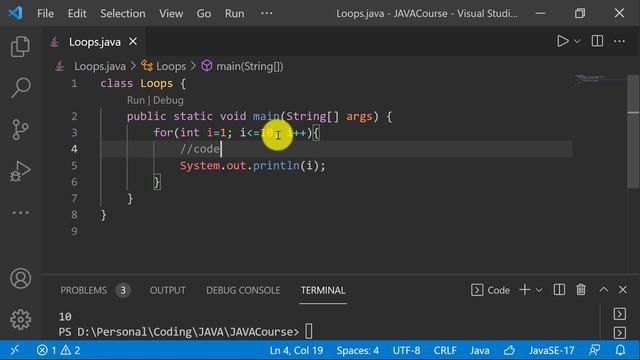
Task: Open the terminal launch profile dropdown
Action: point(539,290)
